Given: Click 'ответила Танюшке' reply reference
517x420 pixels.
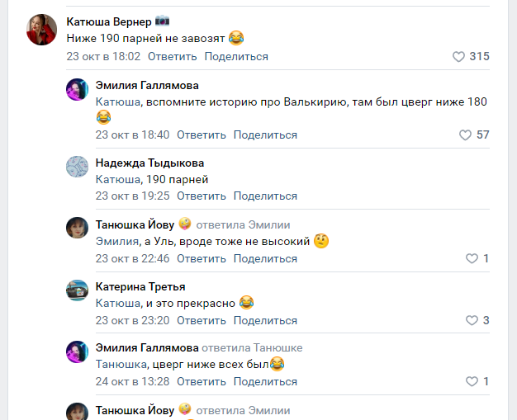Looking at the screenshot, I should [252, 348].
